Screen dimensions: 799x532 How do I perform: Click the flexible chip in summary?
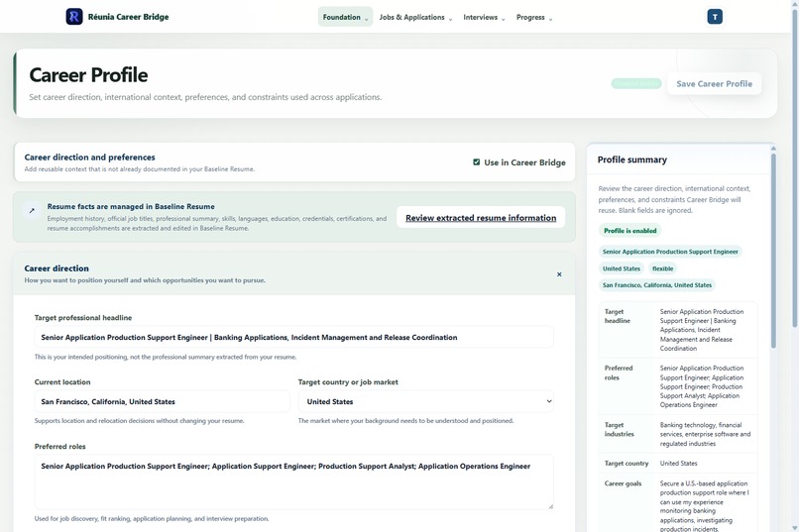[x=662, y=268]
